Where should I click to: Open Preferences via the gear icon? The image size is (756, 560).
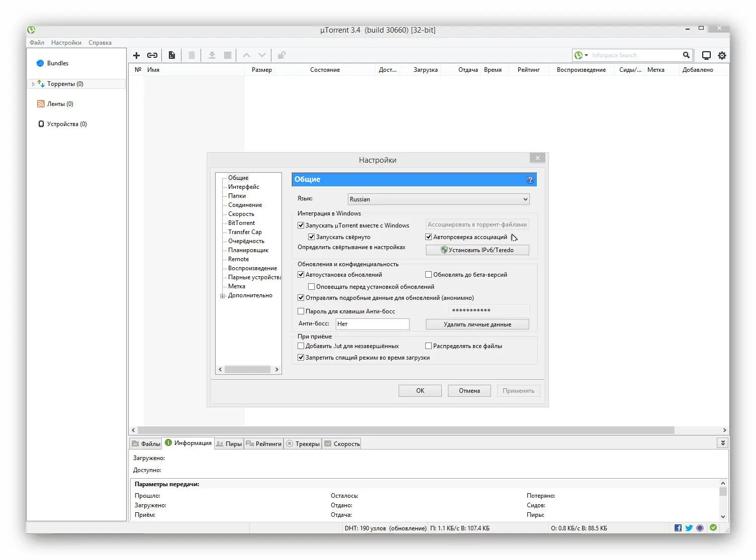coord(722,55)
